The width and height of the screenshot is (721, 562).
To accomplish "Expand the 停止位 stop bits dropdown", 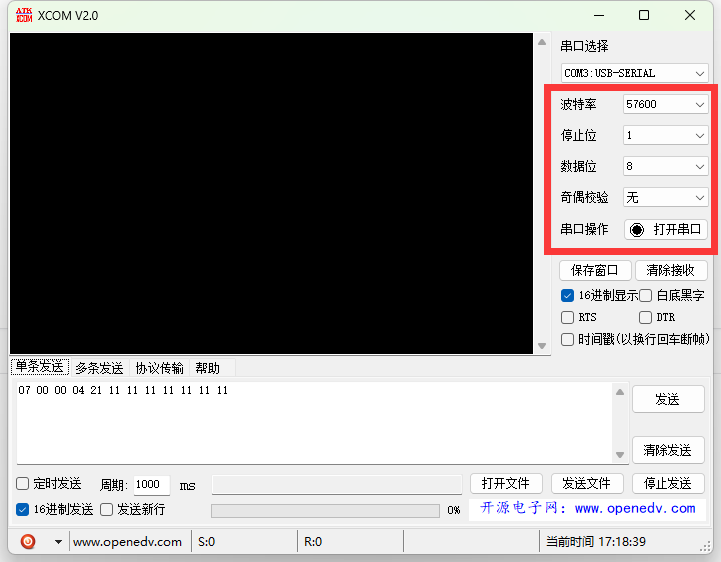I will point(665,135).
